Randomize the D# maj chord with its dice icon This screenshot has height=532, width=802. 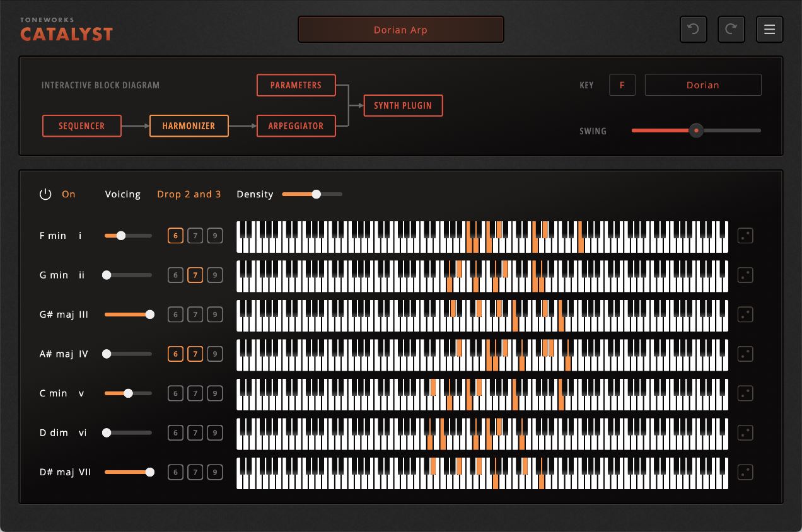click(x=745, y=472)
